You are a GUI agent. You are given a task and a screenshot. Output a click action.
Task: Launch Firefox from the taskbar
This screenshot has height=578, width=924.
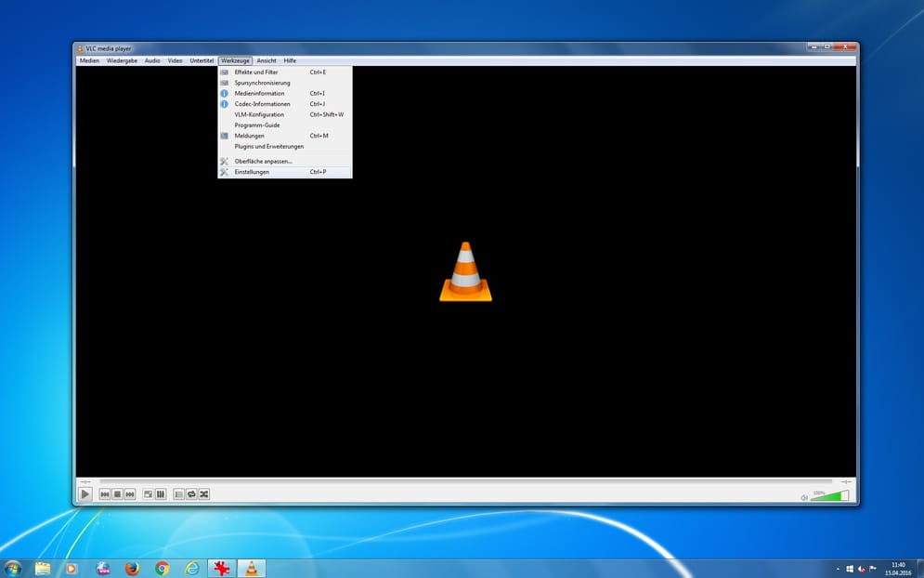click(133, 569)
